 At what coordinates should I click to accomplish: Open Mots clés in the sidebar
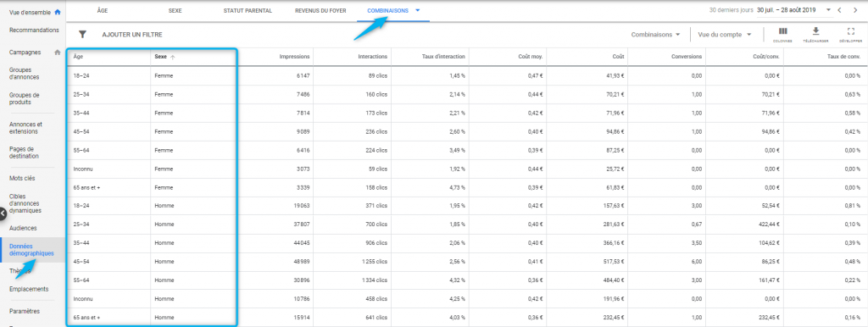point(22,178)
